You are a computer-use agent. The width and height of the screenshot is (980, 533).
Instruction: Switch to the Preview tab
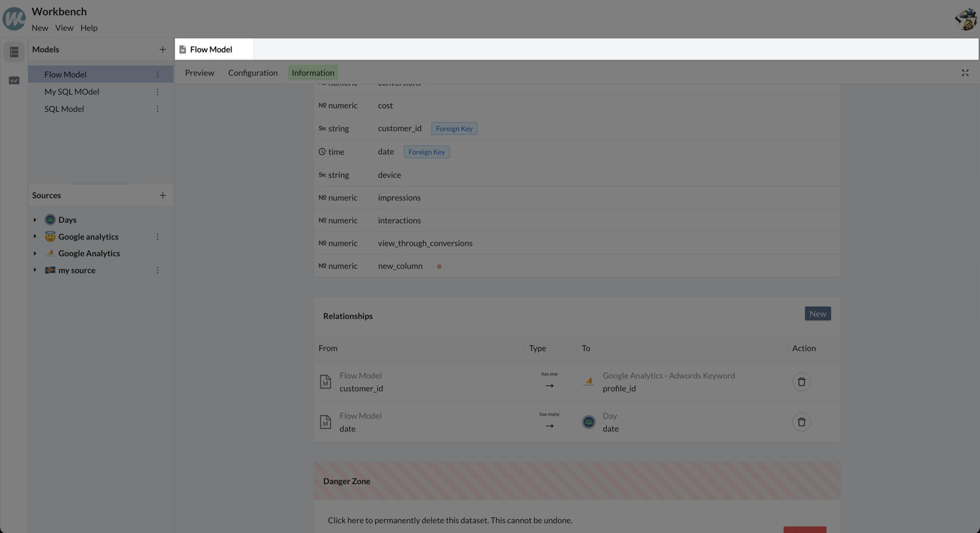(x=199, y=73)
